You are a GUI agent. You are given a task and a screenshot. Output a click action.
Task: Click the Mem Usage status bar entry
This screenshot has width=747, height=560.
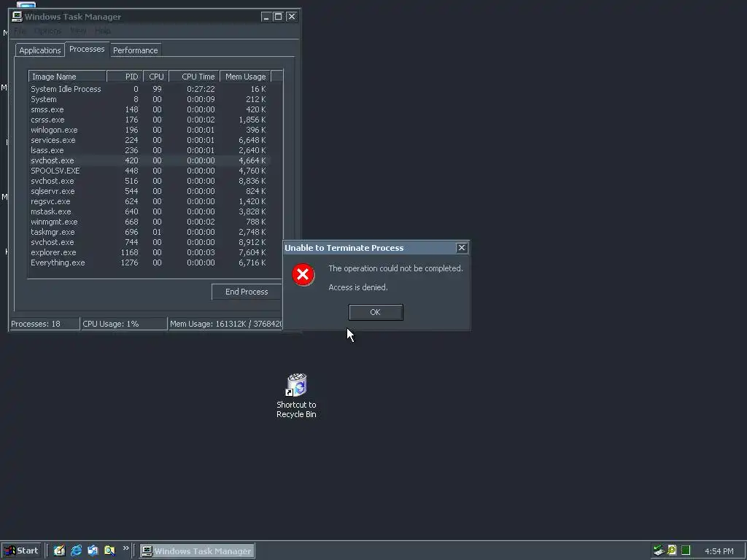[225, 324]
